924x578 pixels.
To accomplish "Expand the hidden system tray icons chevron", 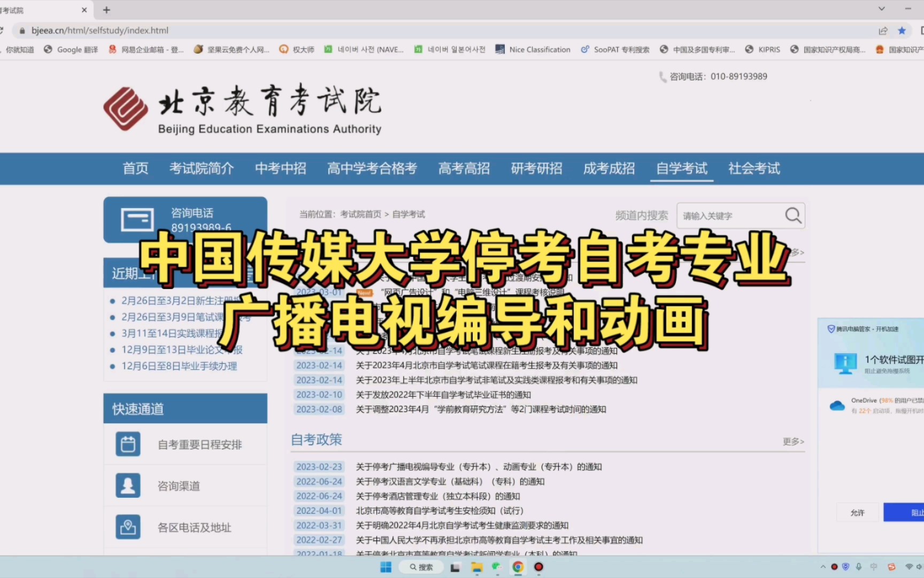I will pyautogui.click(x=822, y=567).
